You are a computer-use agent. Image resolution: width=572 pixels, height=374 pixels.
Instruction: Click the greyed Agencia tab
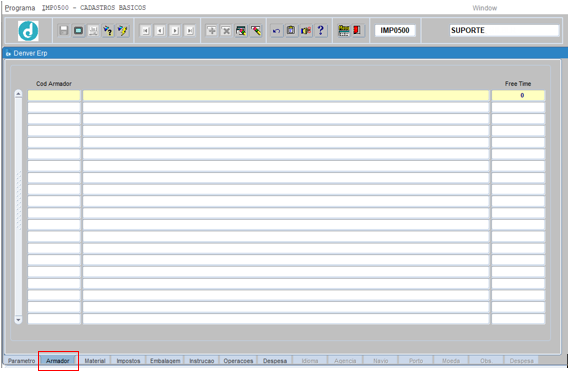[345, 361]
